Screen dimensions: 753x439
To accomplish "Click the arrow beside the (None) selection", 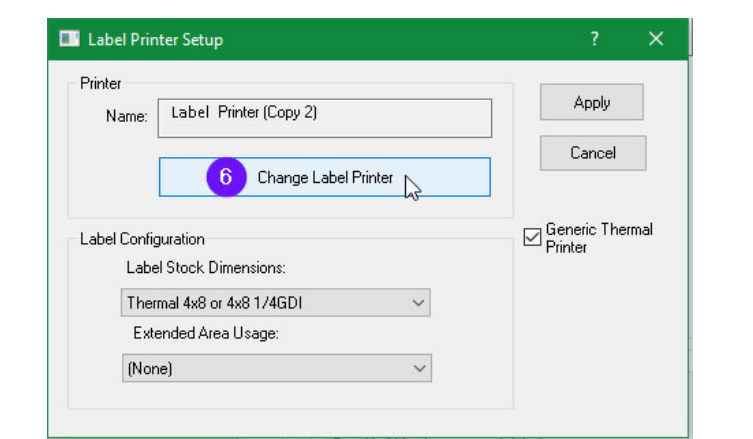I will [x=418, y=368].
